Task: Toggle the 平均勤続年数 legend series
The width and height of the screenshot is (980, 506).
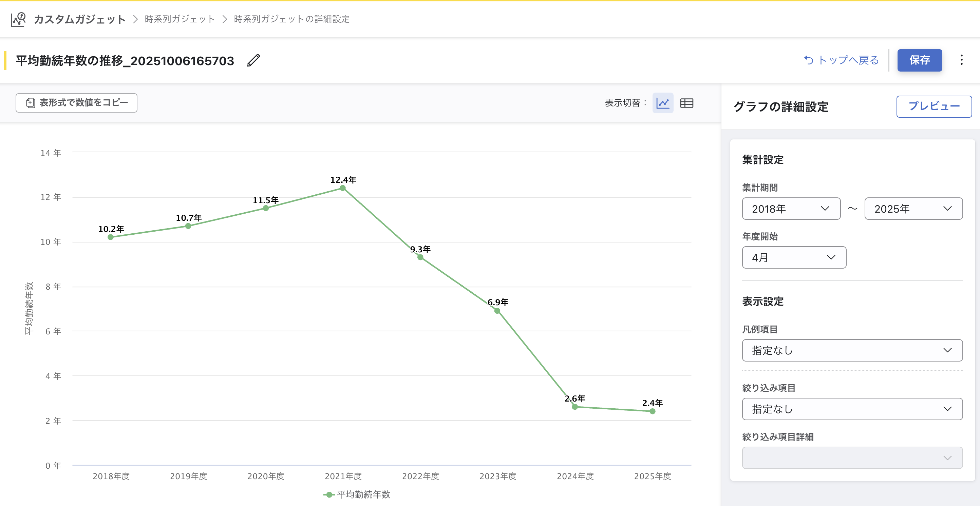Action: tap(357, 494)
